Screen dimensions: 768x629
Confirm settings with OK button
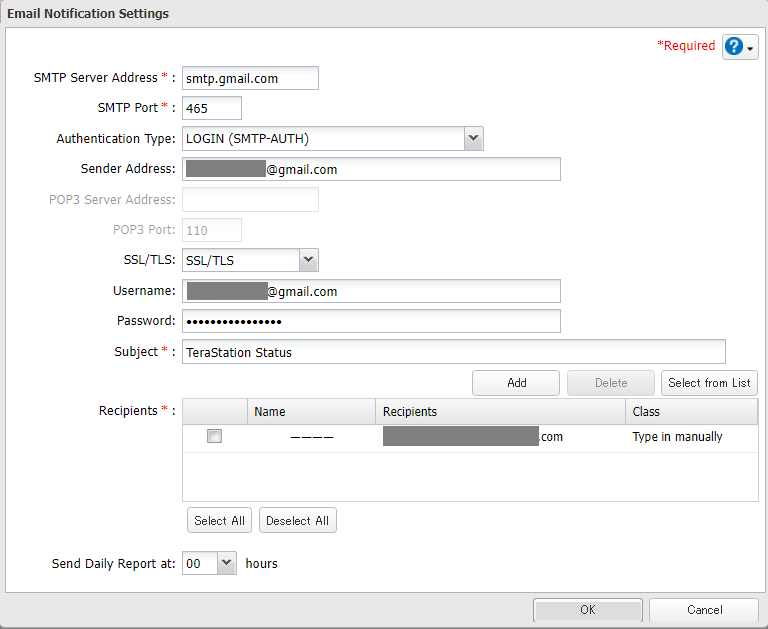click(587, 610)
